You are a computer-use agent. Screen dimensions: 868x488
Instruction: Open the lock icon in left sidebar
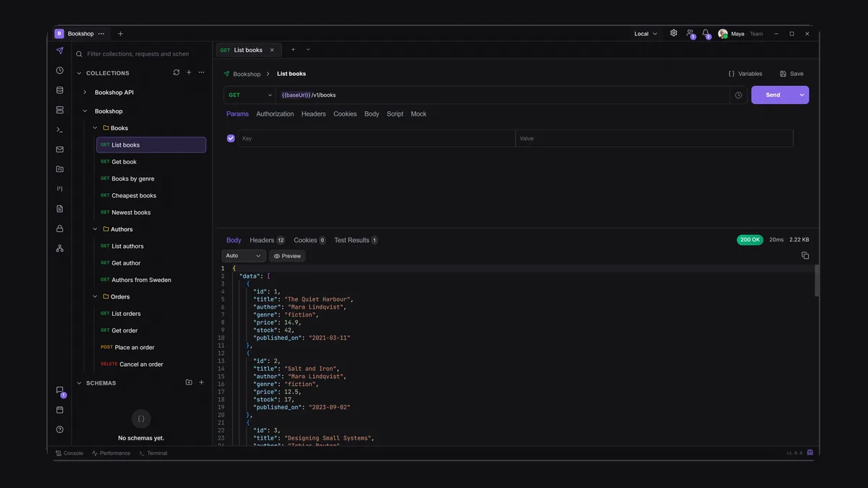pos(59,228)
